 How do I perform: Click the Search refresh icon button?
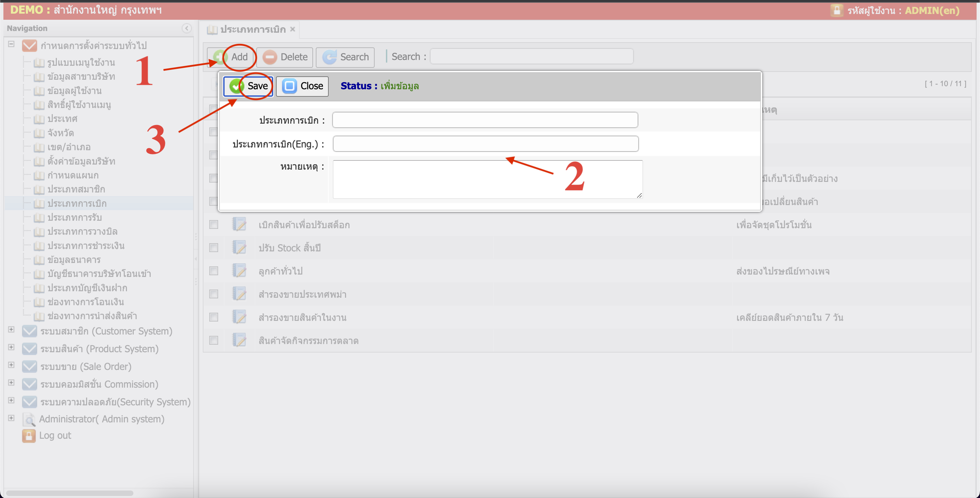(329, 57)
